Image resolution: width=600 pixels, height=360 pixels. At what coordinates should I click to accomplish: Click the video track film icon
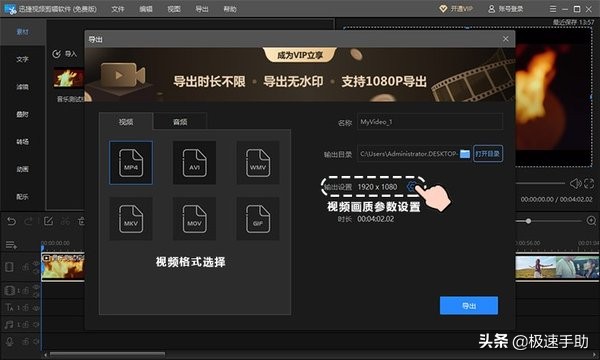pyautogui.click(x=10, y=267)
